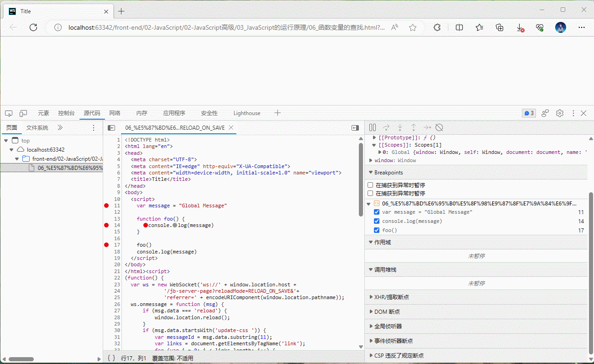Open the inspect element picker tool

tap(9, 113)
